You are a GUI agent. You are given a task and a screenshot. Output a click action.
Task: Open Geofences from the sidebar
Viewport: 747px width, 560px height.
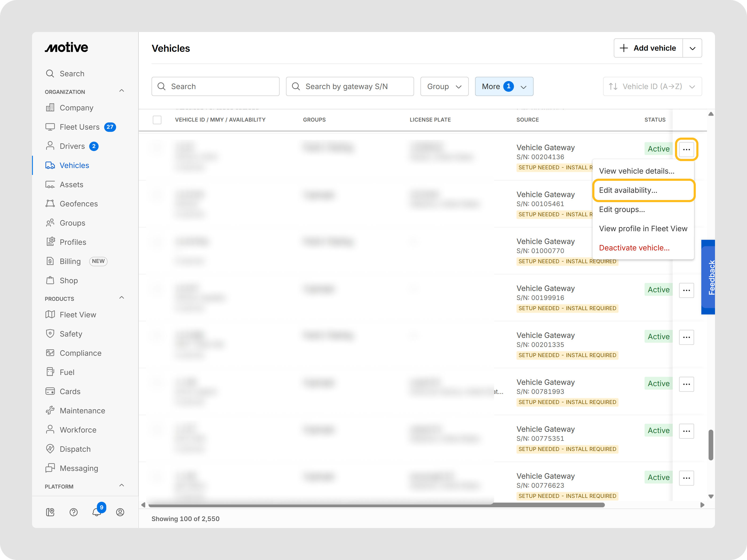coord(78,203)
